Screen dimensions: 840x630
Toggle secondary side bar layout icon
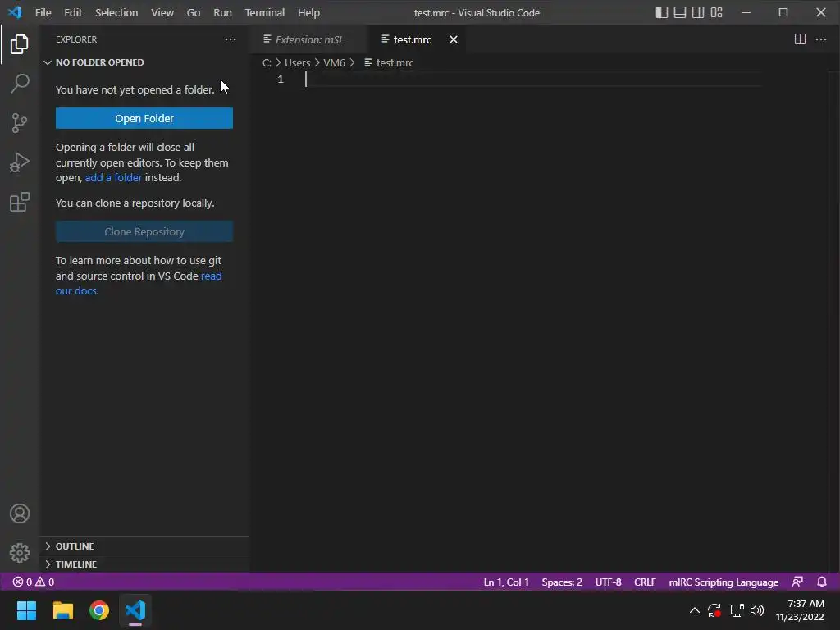pos(698,12)
